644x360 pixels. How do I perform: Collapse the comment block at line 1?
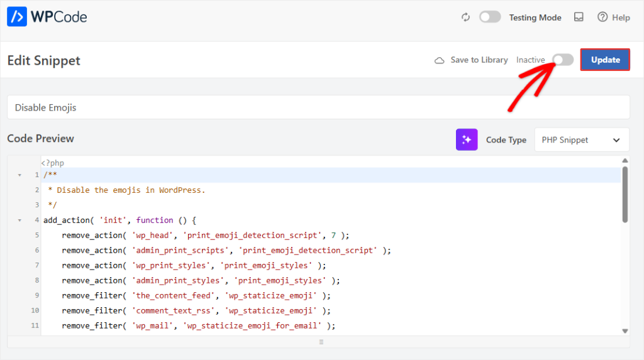pyautogui.click(x=19, y=175)
